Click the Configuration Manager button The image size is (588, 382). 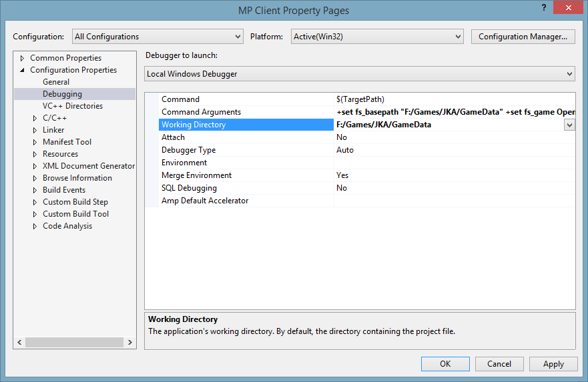[x=523, y=37]
